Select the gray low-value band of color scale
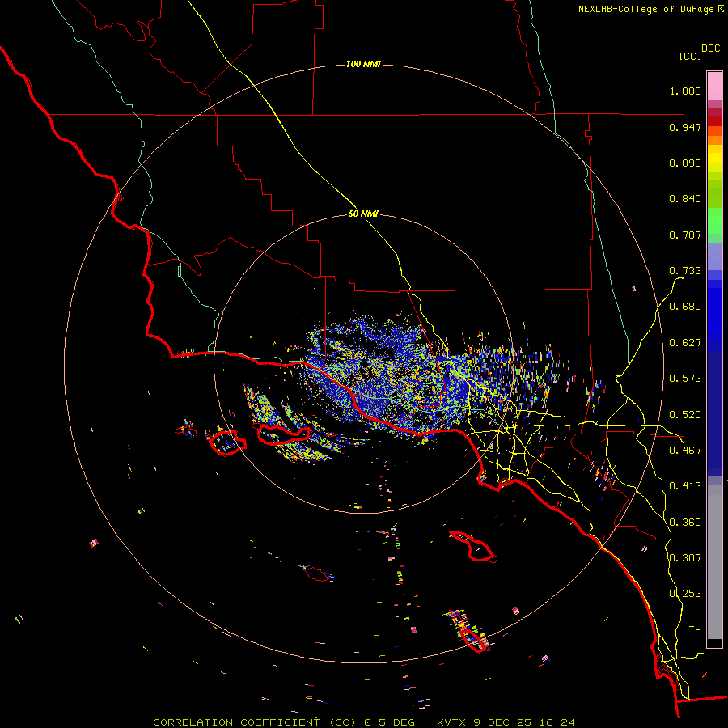Screen dimensions: 728x728 coord(714,562)
